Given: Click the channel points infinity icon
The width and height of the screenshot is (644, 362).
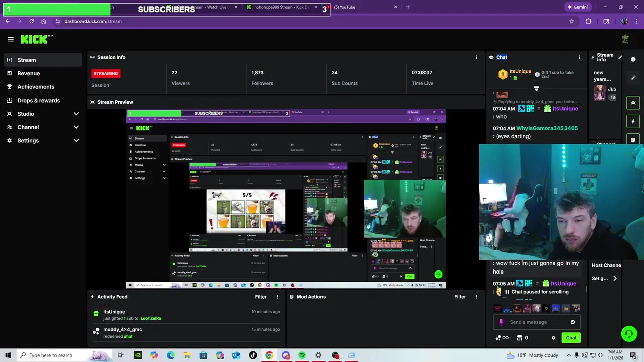Looking at the screenshot, I should tap(502, 338).
